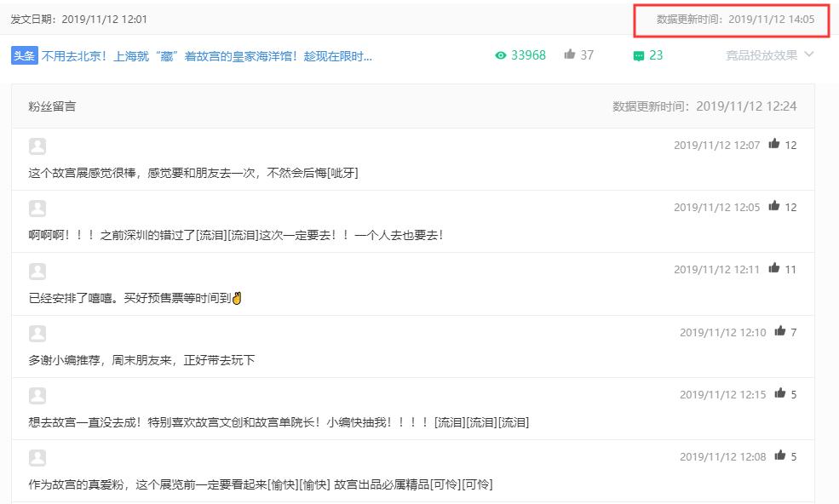Open the article title link "不用去北京"

(207, 56)
